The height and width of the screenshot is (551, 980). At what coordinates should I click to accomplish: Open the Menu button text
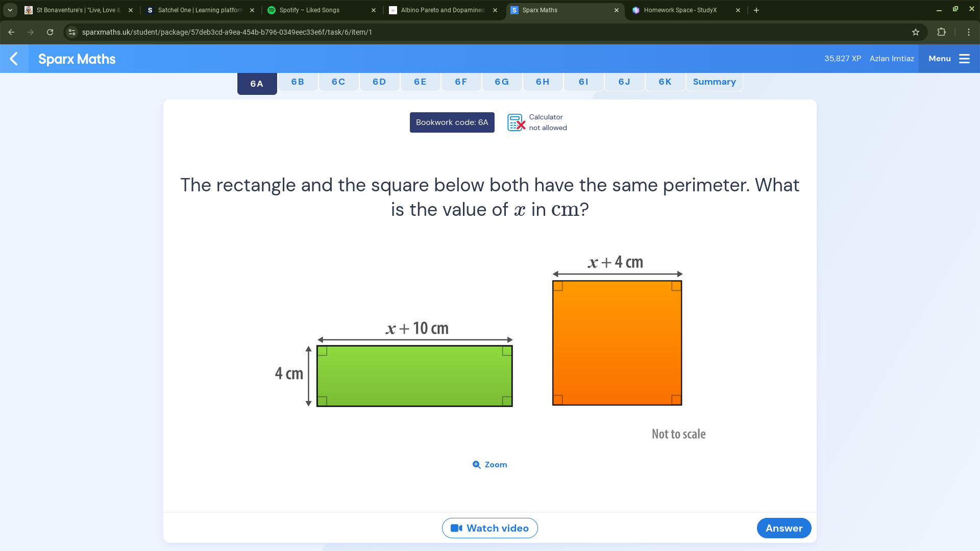(x=940, y=59)
